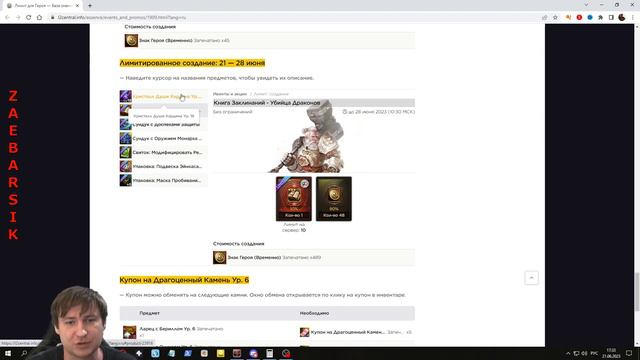Open the calculator taskbar icon
Screen dimensions: 640x360
coord(269,353)
